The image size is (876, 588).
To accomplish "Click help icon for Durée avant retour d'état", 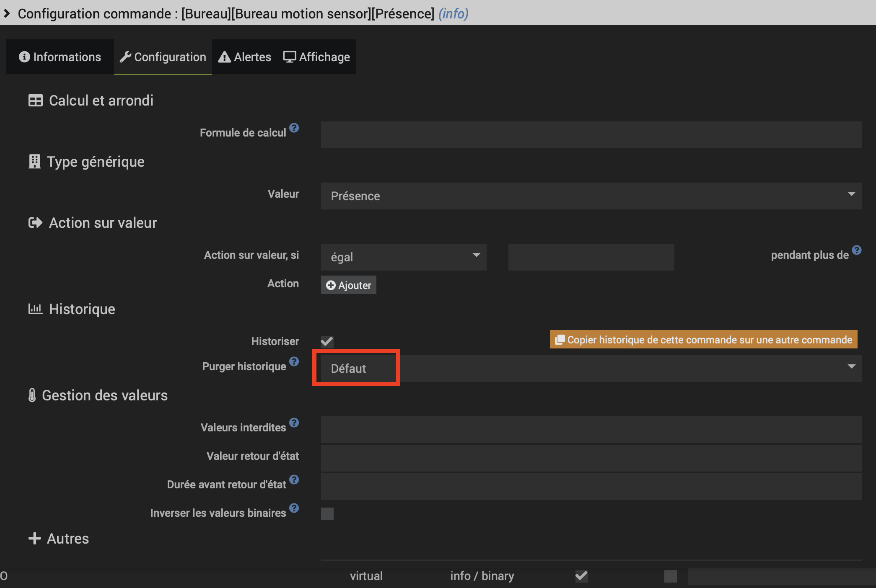I will click(294, 480).
